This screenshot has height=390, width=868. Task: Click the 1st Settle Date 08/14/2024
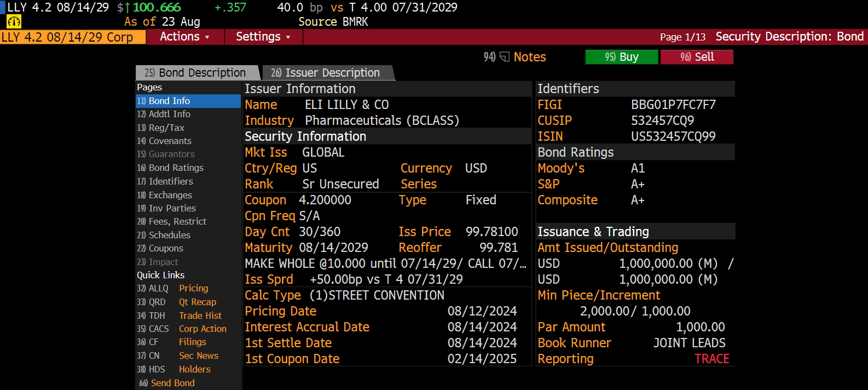pyautogui.click(x=482, y=343)
